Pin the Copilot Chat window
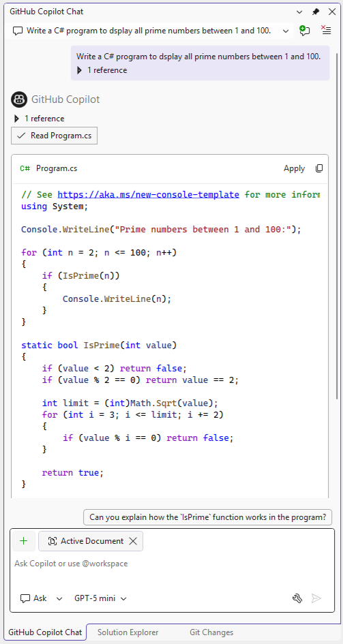343x644 pixels. click(x=316, y=12)
